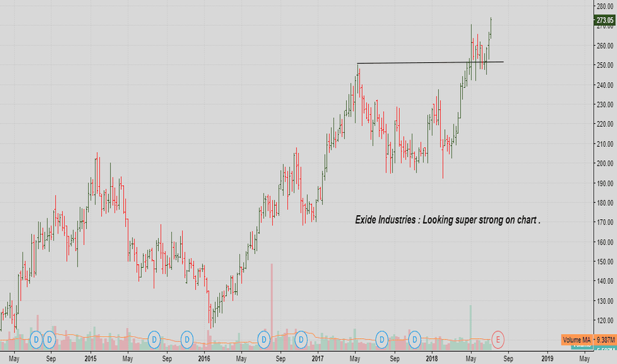The width and height of the screenshot is (617, 364).
Task: Click the 160.00 price axis label
Action: point(605,242)
